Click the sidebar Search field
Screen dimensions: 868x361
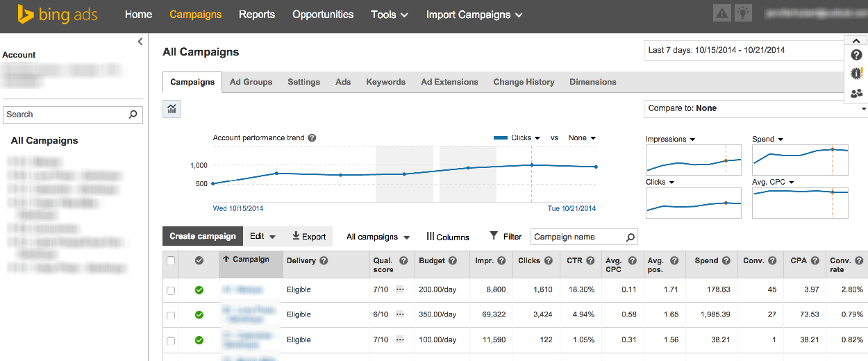(x=73, y=115)
